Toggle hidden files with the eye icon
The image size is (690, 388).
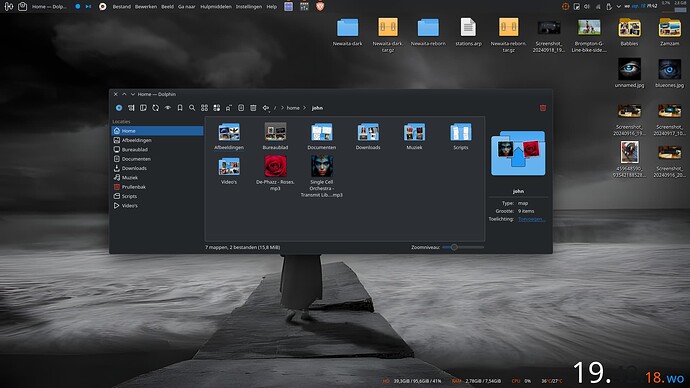[168, 108]
